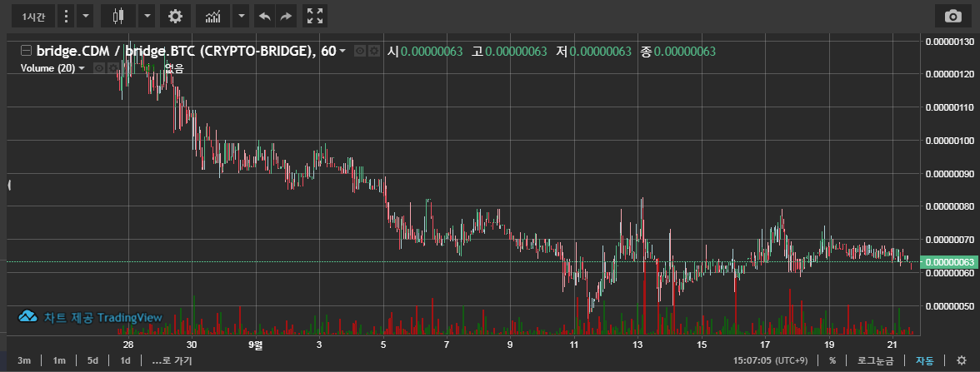Viewport: 980px width, 372px height.
Task: Expand the chart style dropdown arrow
Action: (x=147, y=17)
